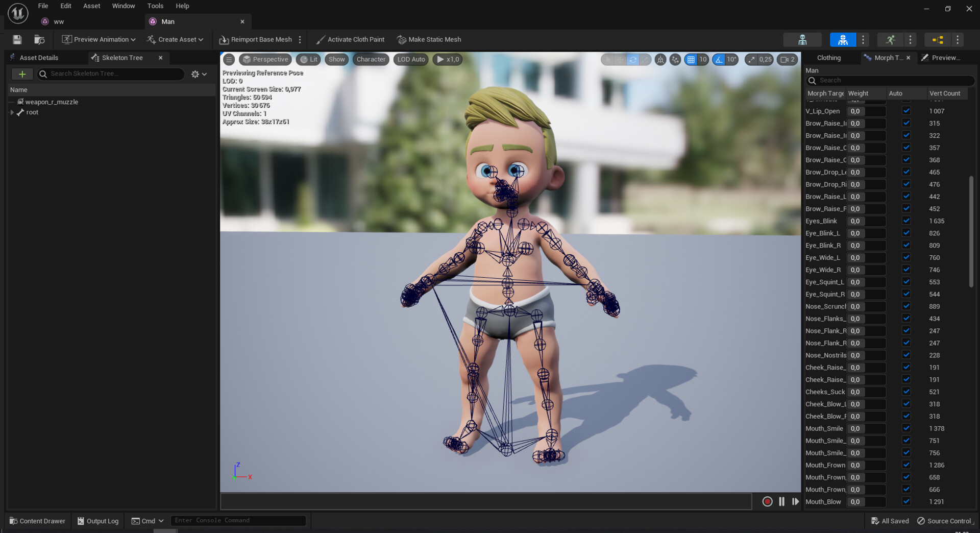Choose the Select mode tool in viewport
This screenshot has width=980, height=533.
(x=607, y=59)
